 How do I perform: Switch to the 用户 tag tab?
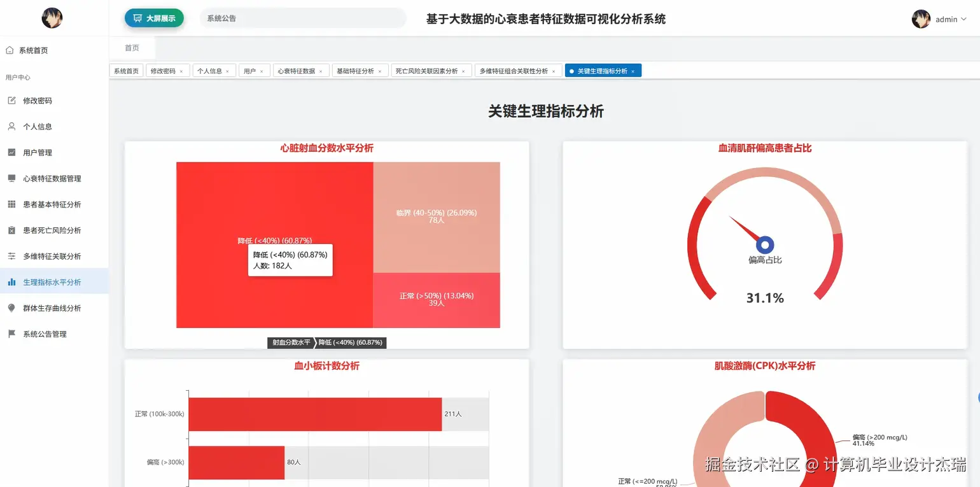click(x=249, y=71)
